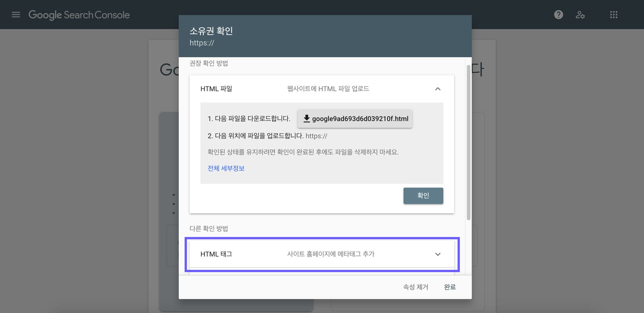Select the highlighted HTML 태그 row
Viewport: 644px width, 313px height.
(321, 254)
